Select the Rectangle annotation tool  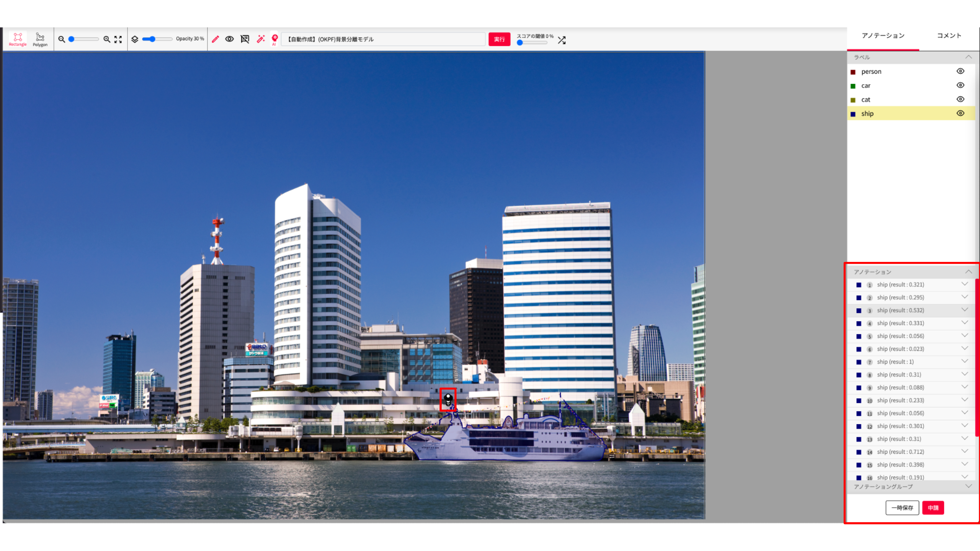click(18, 39)
